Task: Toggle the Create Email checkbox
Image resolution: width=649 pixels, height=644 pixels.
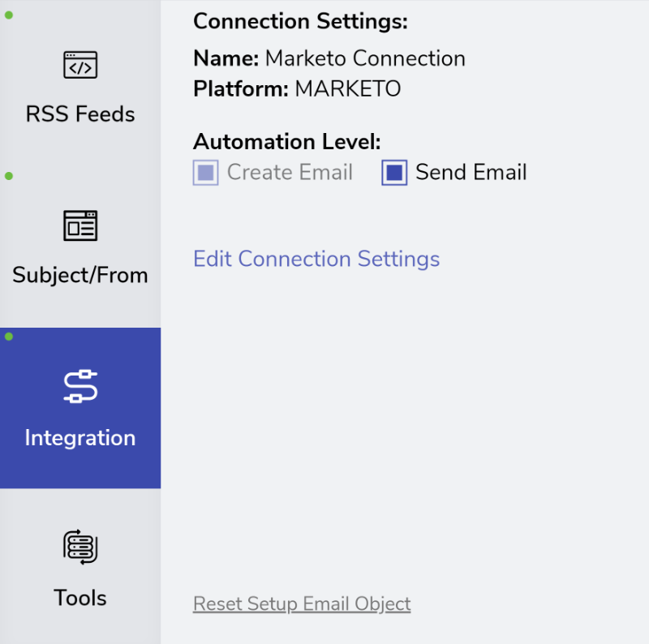Action: click(206, 173)
